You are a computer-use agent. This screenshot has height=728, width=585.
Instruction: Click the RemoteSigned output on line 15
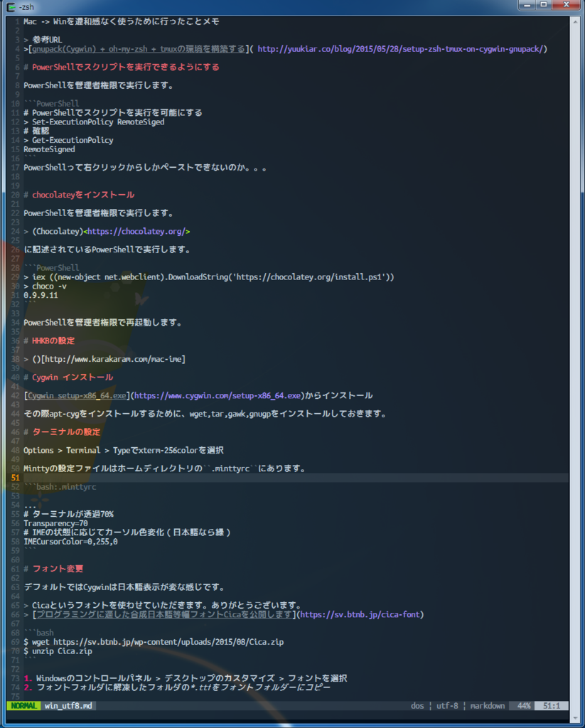coord(49,149)
